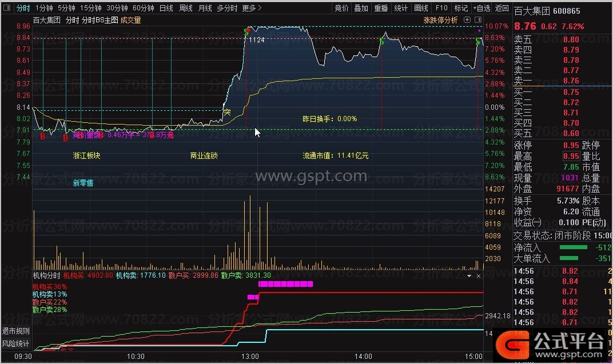
Task: Click the 卖四 price 8.79
Action: [571, 50]
